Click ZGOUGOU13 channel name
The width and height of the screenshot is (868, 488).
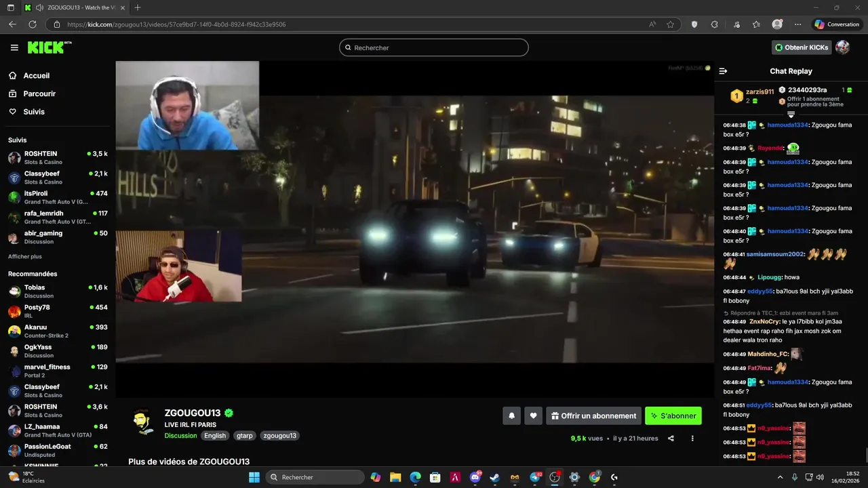pos(193,413)
